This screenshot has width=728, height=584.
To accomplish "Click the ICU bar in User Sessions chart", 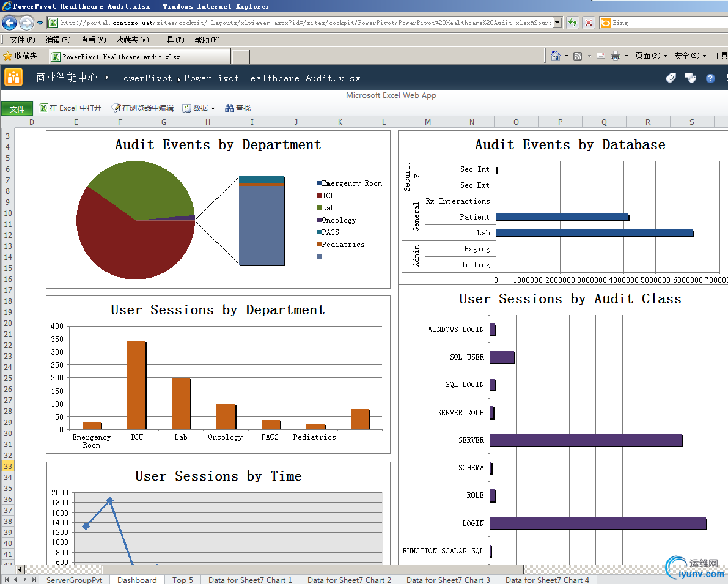I will [136, 386].
